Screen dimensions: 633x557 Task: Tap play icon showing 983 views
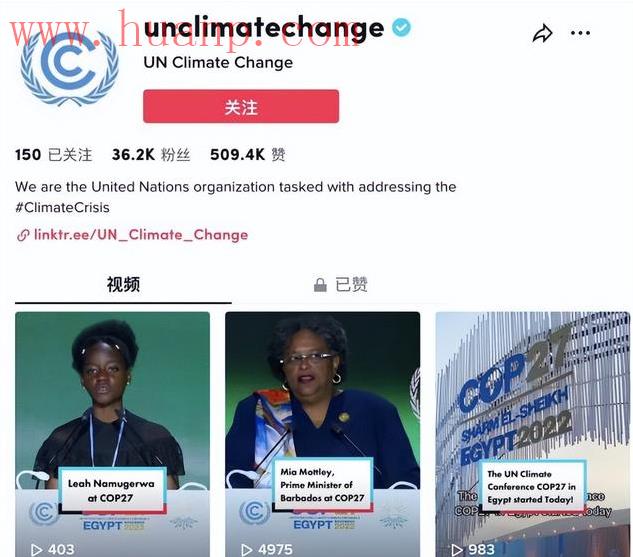click(x=457, y=550)
